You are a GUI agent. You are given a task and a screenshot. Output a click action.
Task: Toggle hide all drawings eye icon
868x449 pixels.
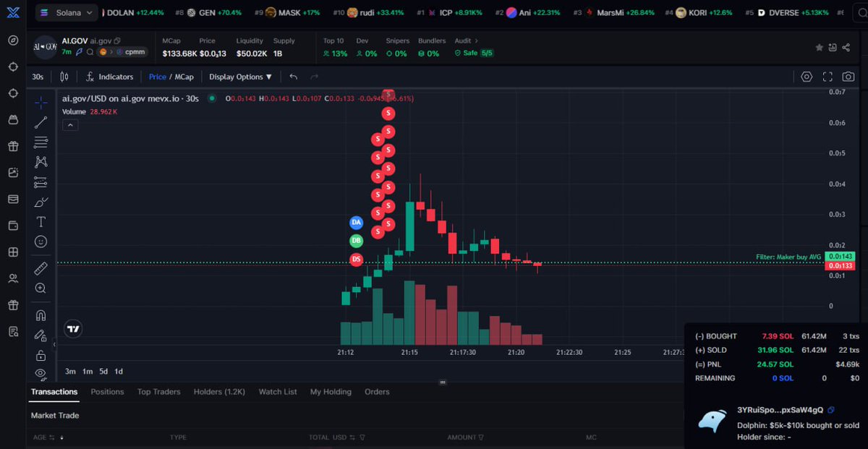pyautogui.click(x=41, y=373)
